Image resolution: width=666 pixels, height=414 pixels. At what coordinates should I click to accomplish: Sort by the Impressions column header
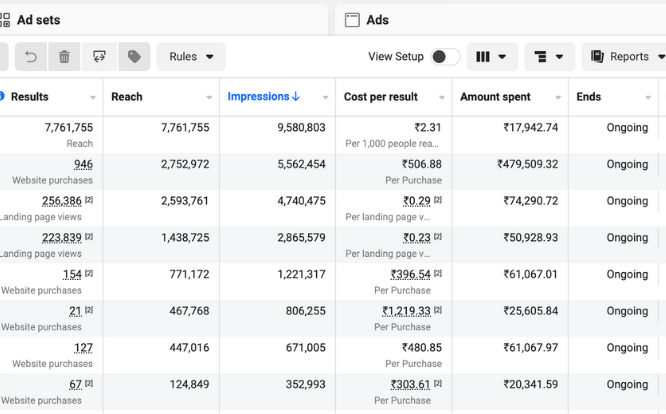point(263,97)
